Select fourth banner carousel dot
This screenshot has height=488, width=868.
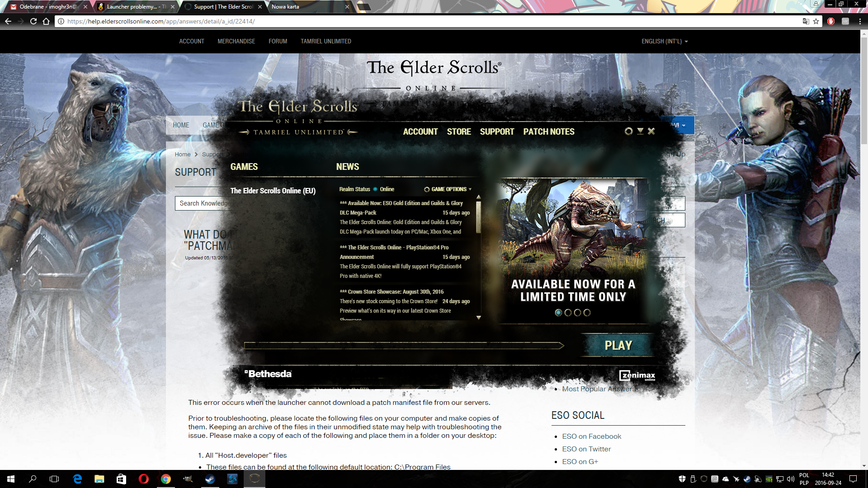587,313
